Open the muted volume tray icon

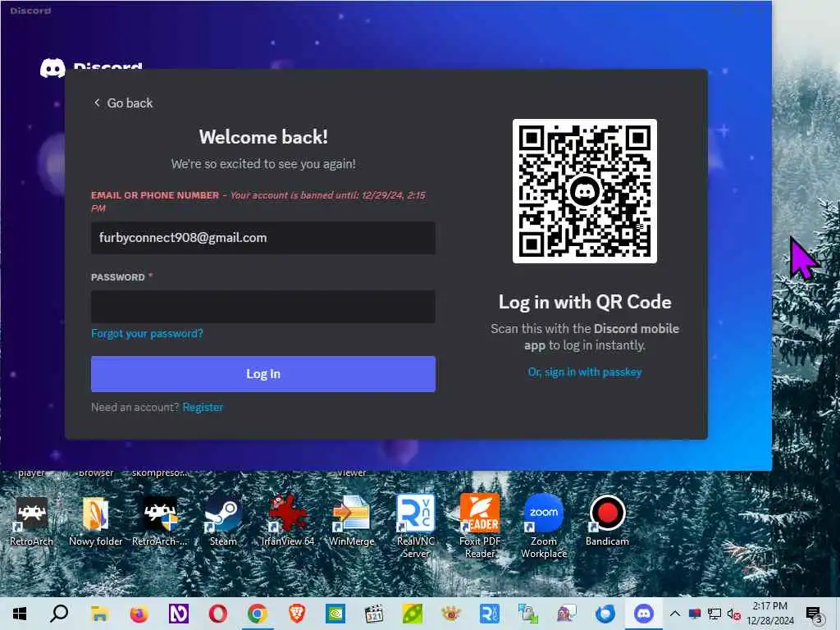coord(734,614)
